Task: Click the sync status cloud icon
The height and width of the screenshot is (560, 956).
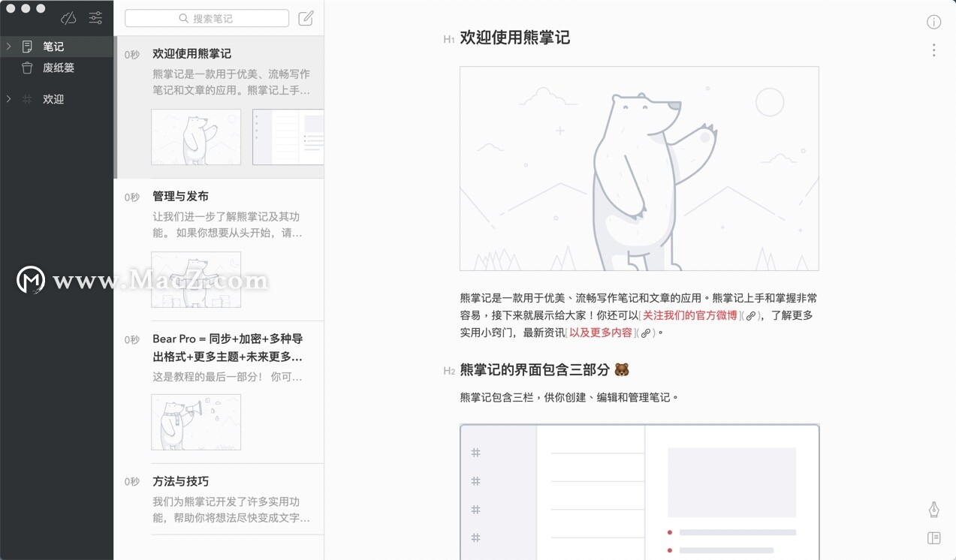Action: [x=68, y=18]
